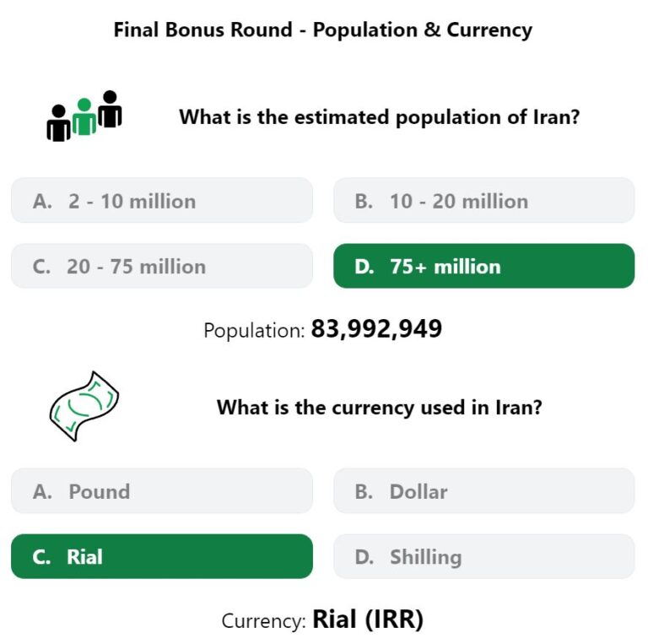Choose option C. 20 - 75 million
This screenshot has width=648, height=644.
pos(162,266)
